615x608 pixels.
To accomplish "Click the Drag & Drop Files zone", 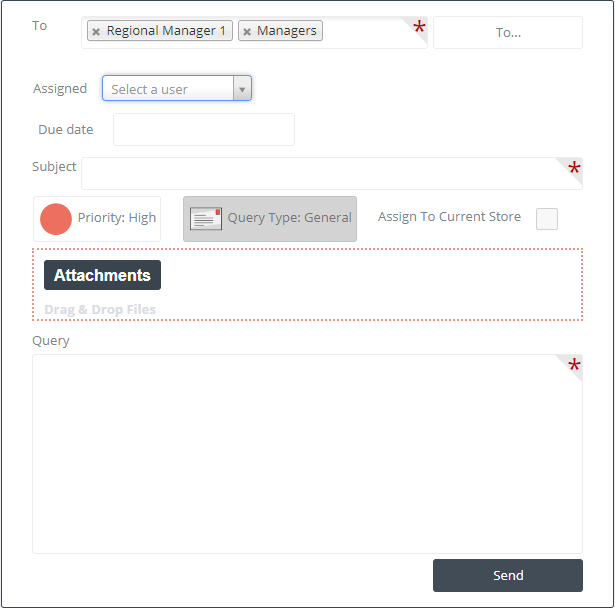I will click(x=308, y=284).
